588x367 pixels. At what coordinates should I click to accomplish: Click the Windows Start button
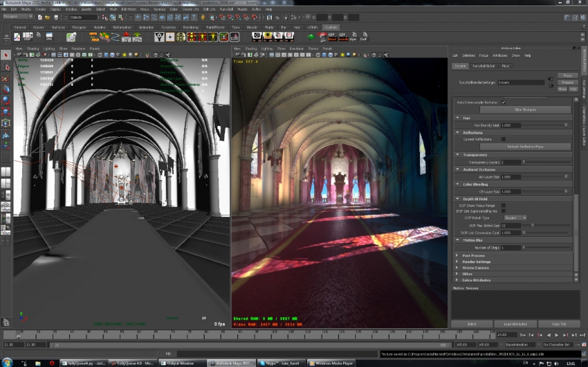[6, 362]
